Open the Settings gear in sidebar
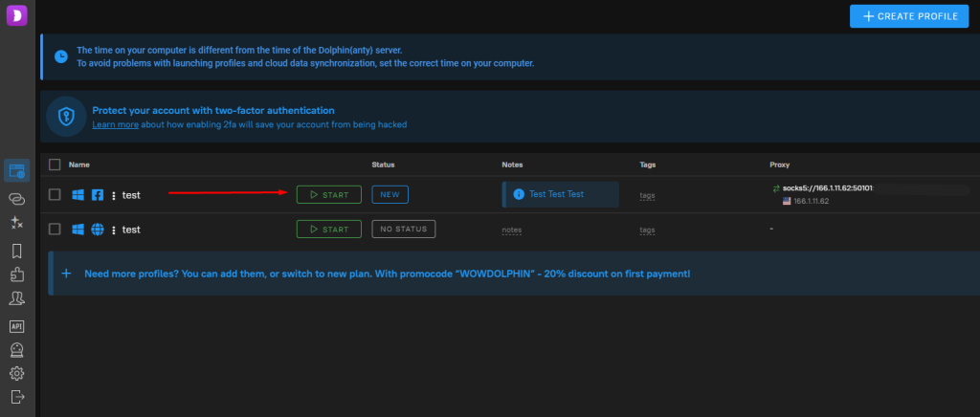Screen dimensions: 980x417 [x=17, y=373]
